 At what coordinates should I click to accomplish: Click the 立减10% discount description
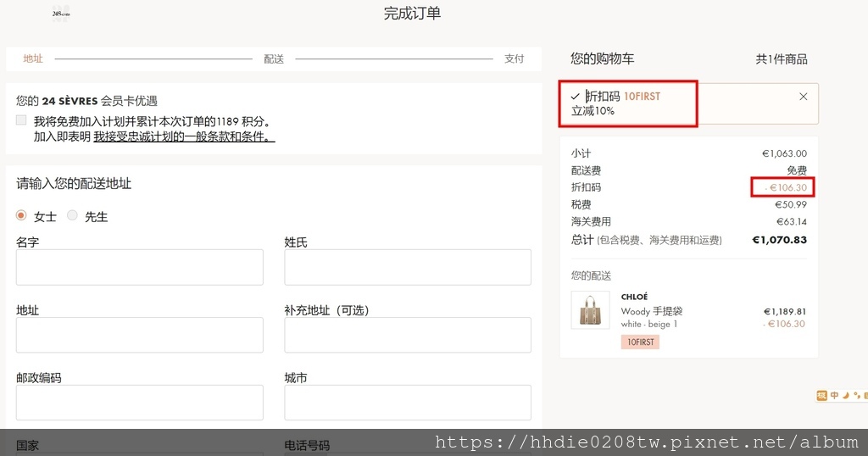click(x=593, y=111)
